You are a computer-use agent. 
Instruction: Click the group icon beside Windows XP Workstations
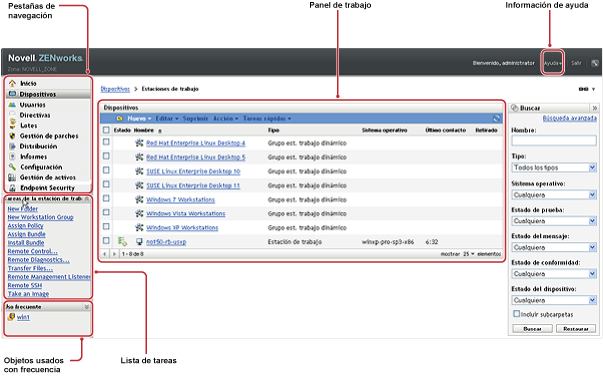pos(139,228)
